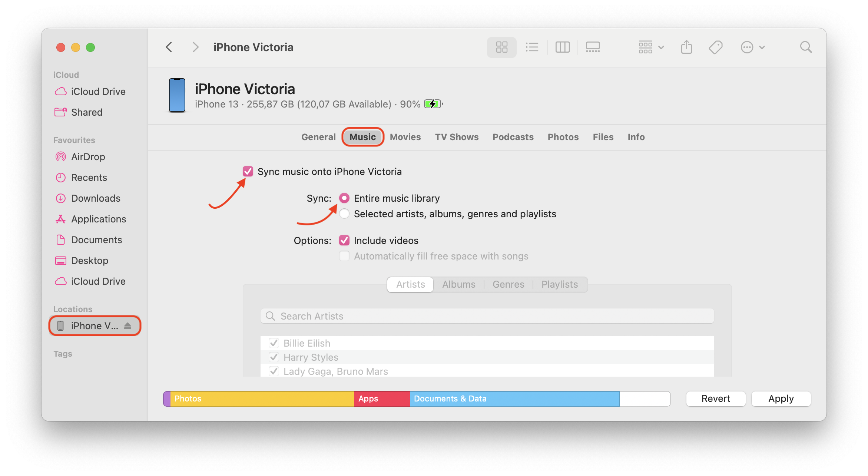868x476 pixels.
Task: Click the Photos segment of storage bar
Action: 262,399
